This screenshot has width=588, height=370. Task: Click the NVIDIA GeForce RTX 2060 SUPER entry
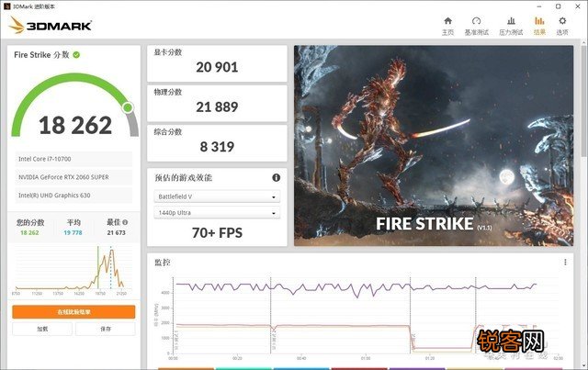pyautogui.click(x=73, y=177)
